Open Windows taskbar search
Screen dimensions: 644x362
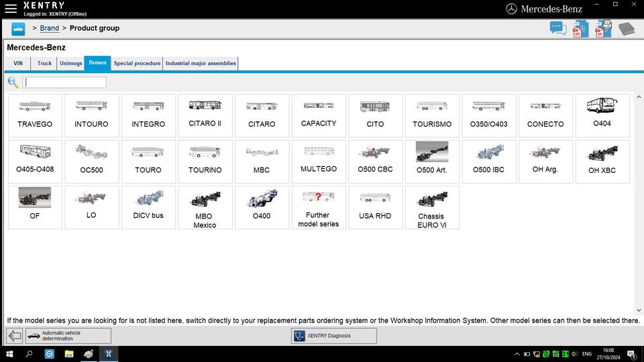[x=29, y=354]
